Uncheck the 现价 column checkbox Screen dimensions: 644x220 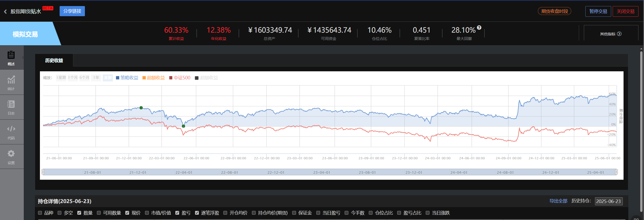coord(127,213)
